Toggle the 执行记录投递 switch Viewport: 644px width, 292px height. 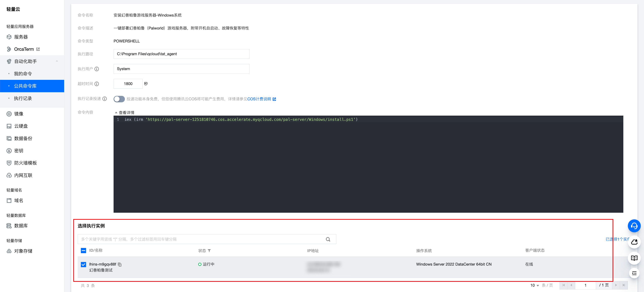(119, 99)
